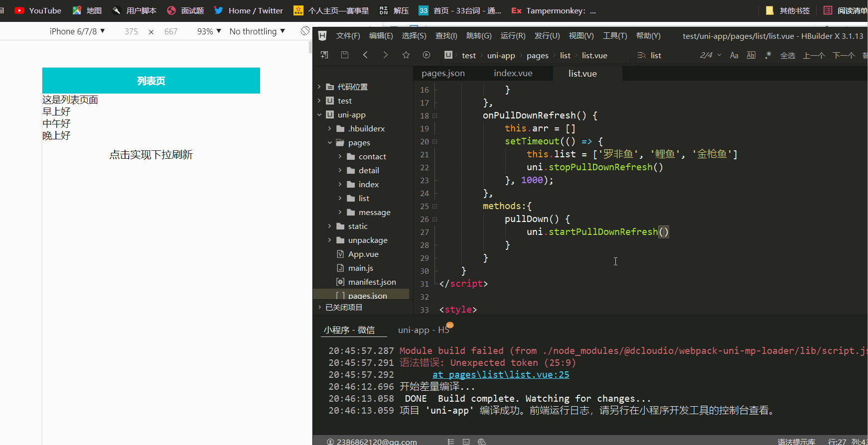Open the pages\list\list.vue:25 error link
This screenshot has width=868, height=445.
point(501,375)
